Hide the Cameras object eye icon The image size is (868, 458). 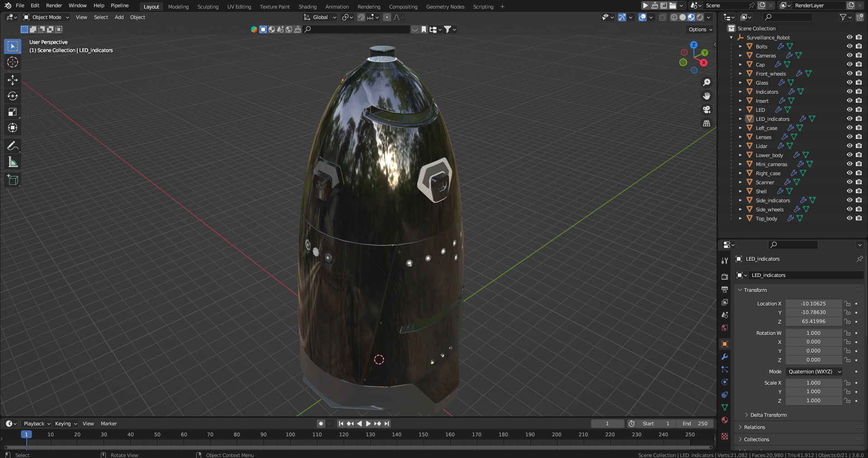coord(849,55)
